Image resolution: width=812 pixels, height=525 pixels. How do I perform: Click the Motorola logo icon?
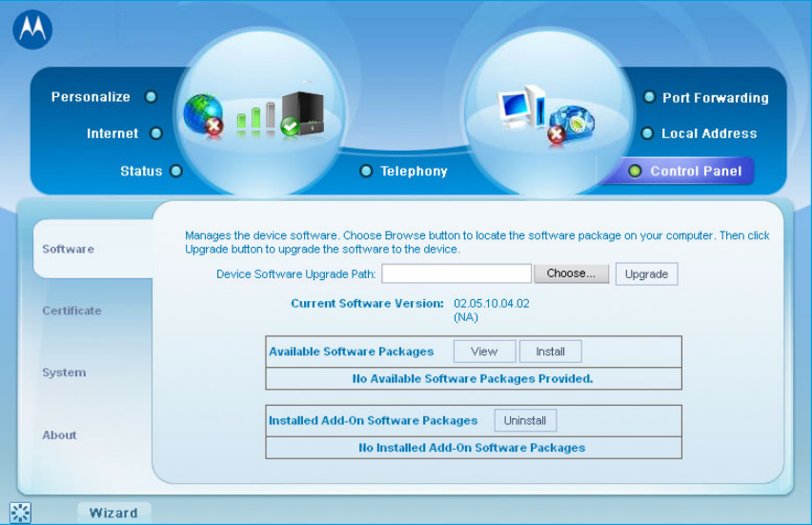[x=32, y=30]
